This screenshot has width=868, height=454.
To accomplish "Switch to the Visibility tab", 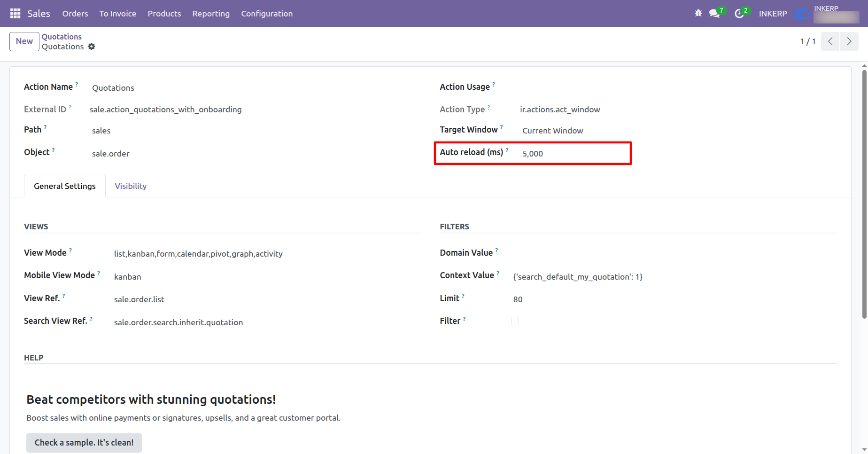I will [x=131, y=186].
